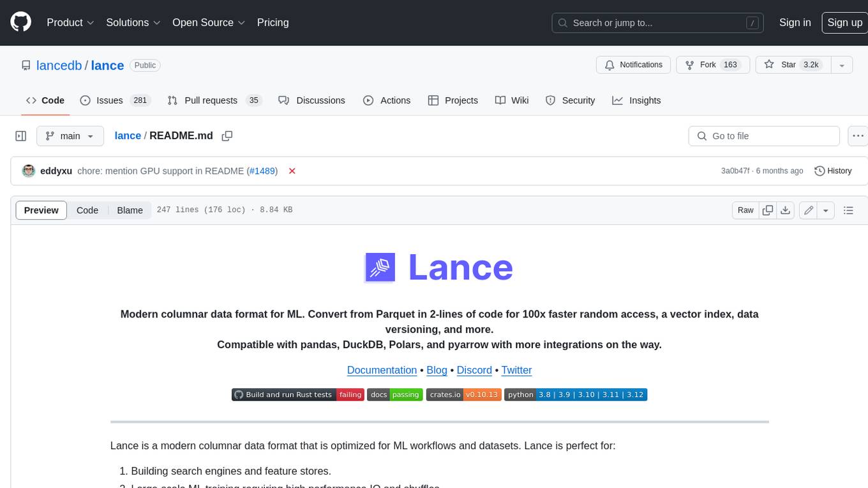Focus the Search or jump to field
Viewport: 868px width, 488px height.
click(x=658, y=22)
